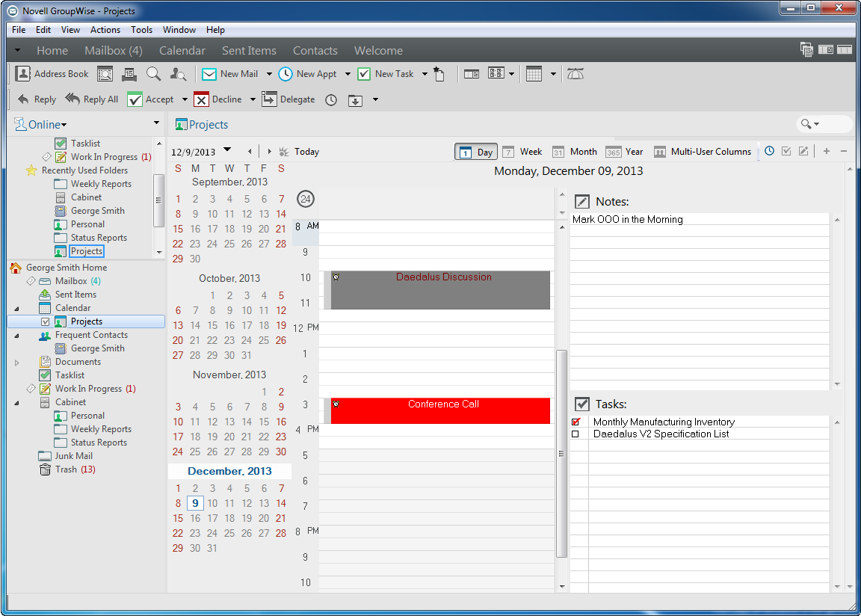The width and height of the screenshot is (861, 616).
Task: Click the New Mail envelope icon
Action: [209, 74]
